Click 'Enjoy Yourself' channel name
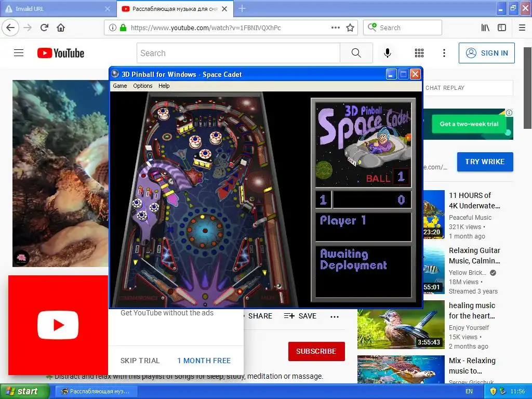The width and height of the screenshot is (532, 399). [469, 328]
